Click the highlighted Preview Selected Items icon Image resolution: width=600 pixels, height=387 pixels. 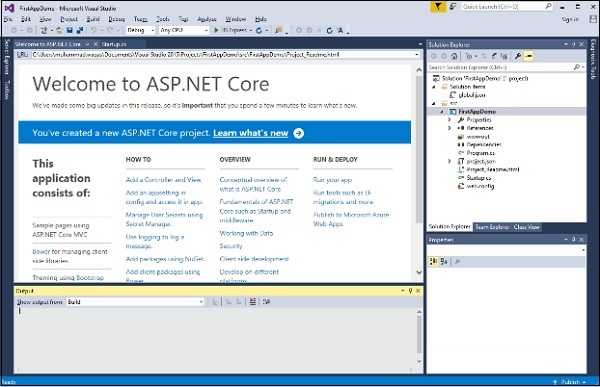coord(529,56)
